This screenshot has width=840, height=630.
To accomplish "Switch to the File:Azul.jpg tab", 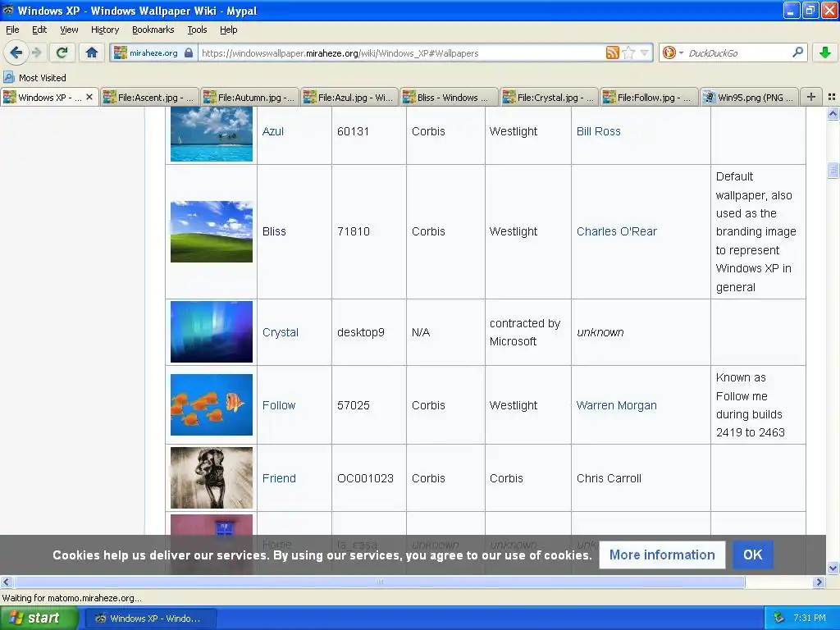I will tap(349, 98).
